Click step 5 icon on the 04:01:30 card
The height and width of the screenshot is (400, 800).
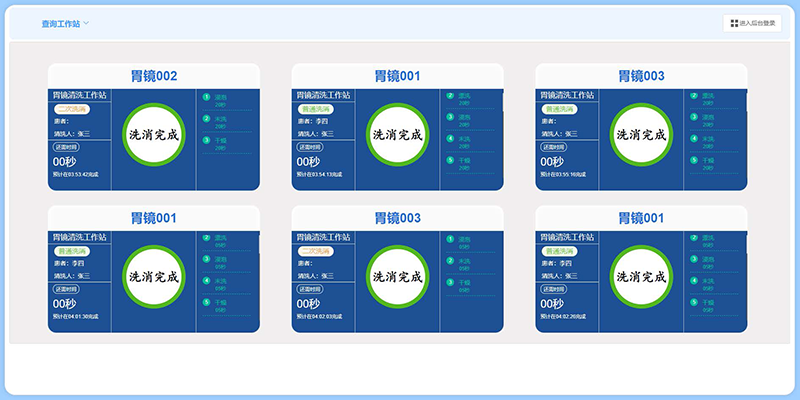coord(206,302)
